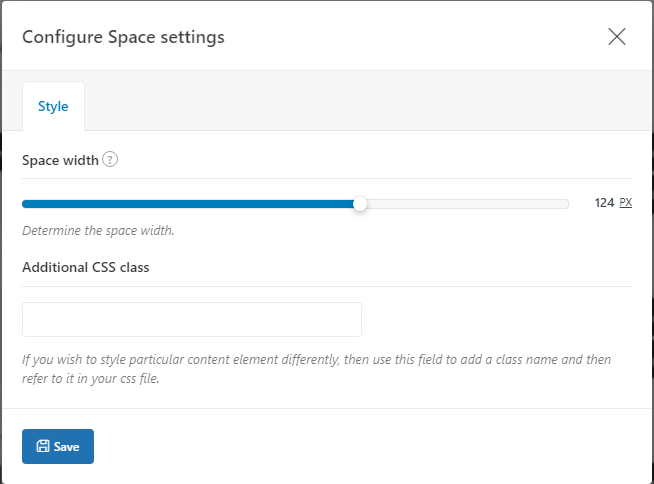The width and height of the screenshot is (654, 484).
Task: Select the 124 space width value
Action: (604, 203)
